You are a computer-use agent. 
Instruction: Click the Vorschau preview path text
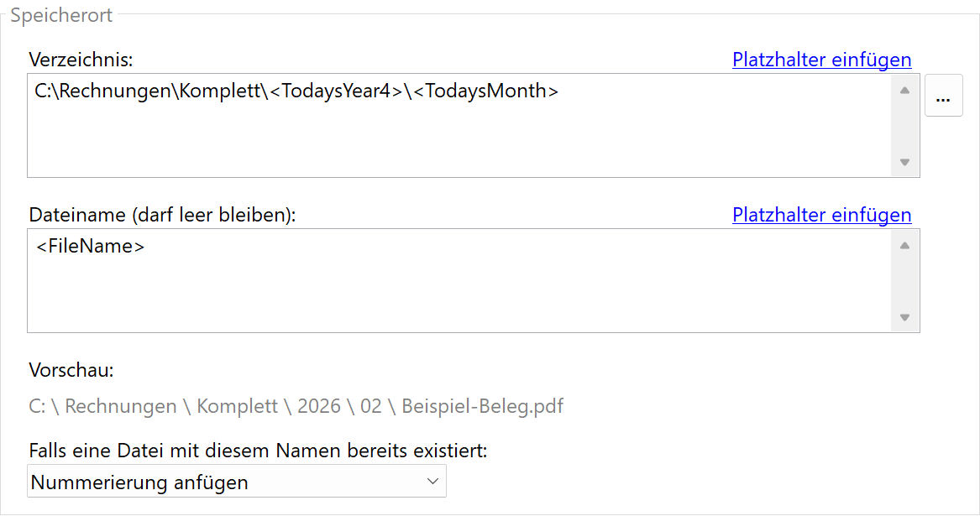(296, 407)
